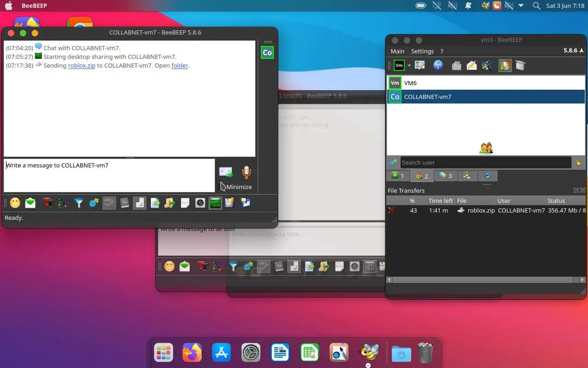588x368 pixels.
Task: Click send file icon in COLLABNET-vm7 chat toolbar
Action: [x=155, y=203]
